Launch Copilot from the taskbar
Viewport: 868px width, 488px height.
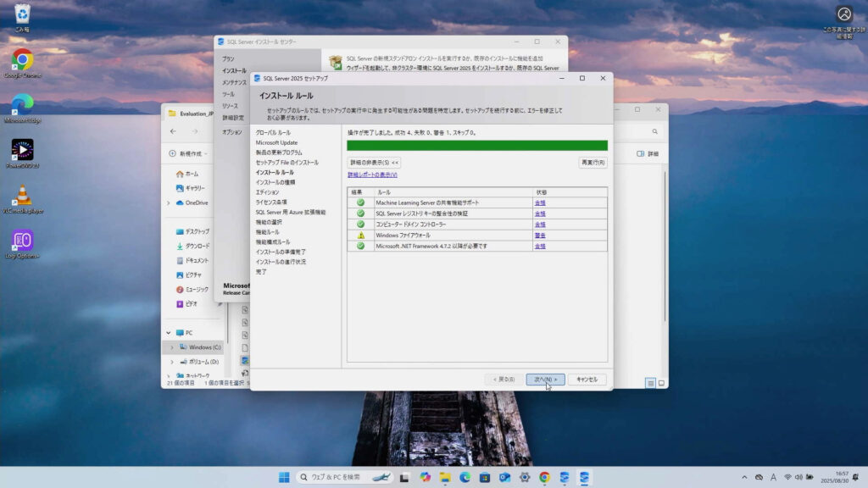pos(425,478)
